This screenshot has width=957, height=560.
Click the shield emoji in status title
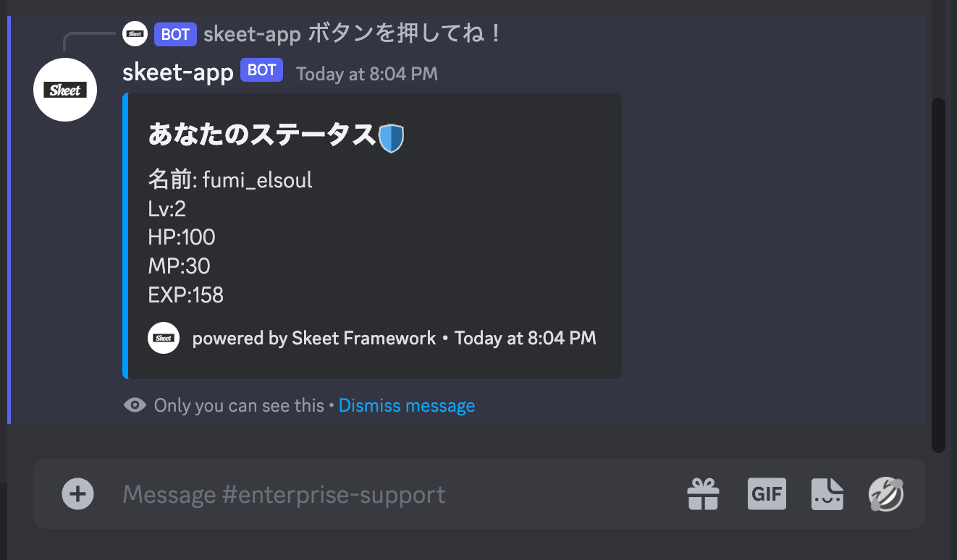click(x=391, y=137)
